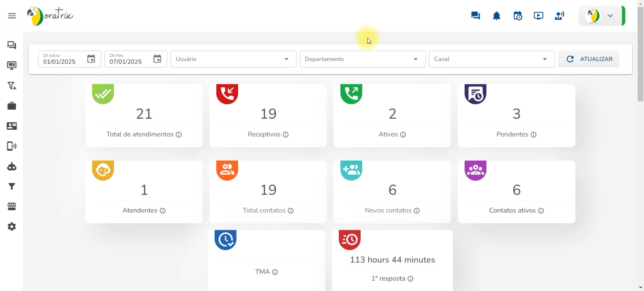The width and height of the screenshot is (644, 291).
Task: Open the hamburger menu icon
Action: (x=12, y=16)
